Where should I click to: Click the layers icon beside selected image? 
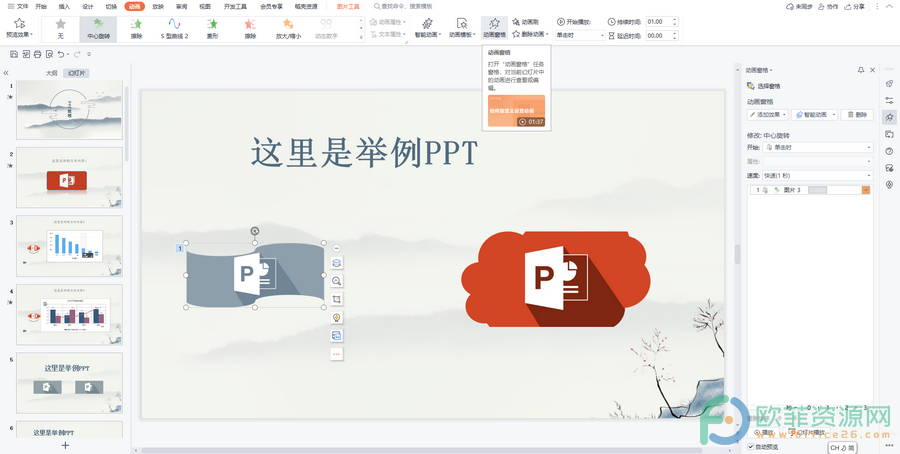(337, 263)
